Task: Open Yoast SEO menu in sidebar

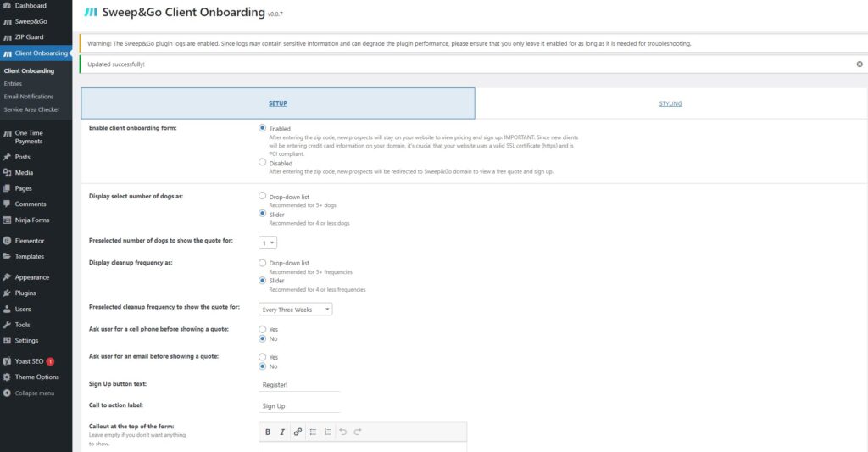Action: point(30,361)
